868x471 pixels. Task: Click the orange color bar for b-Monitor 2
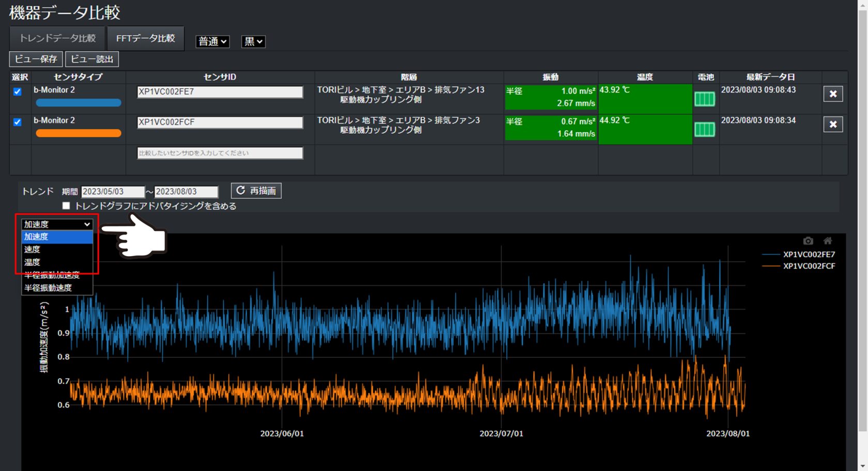coord(79,133)
